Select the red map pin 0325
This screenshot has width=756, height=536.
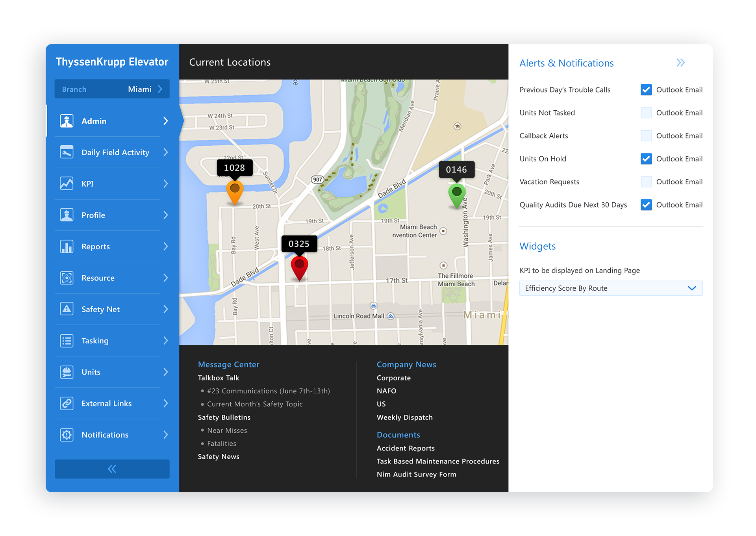pos(299,268)
